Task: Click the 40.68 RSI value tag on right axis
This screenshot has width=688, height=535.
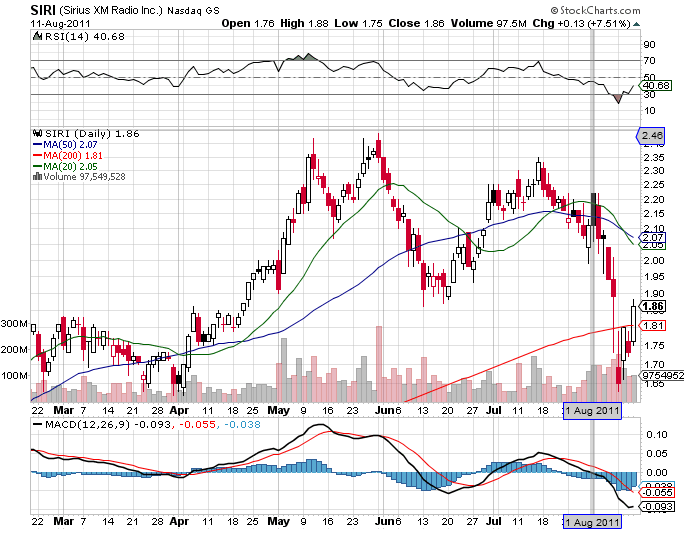Action: 656,85
